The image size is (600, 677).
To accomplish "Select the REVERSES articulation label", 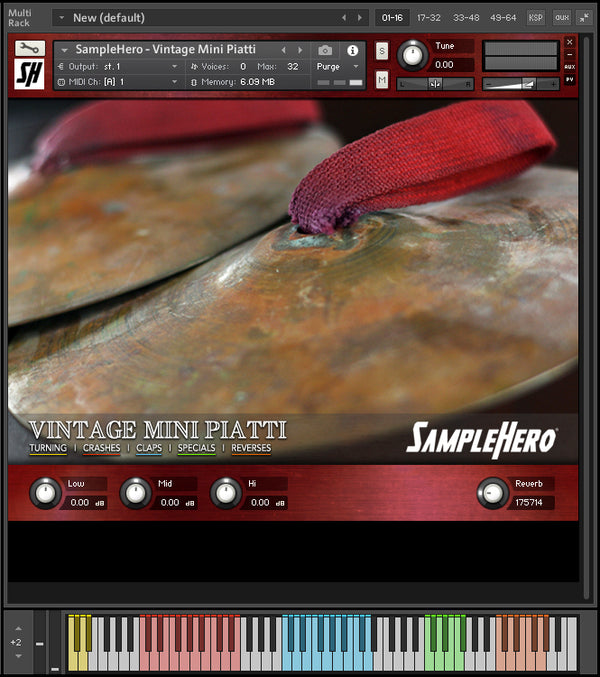I will coord(251,448).
